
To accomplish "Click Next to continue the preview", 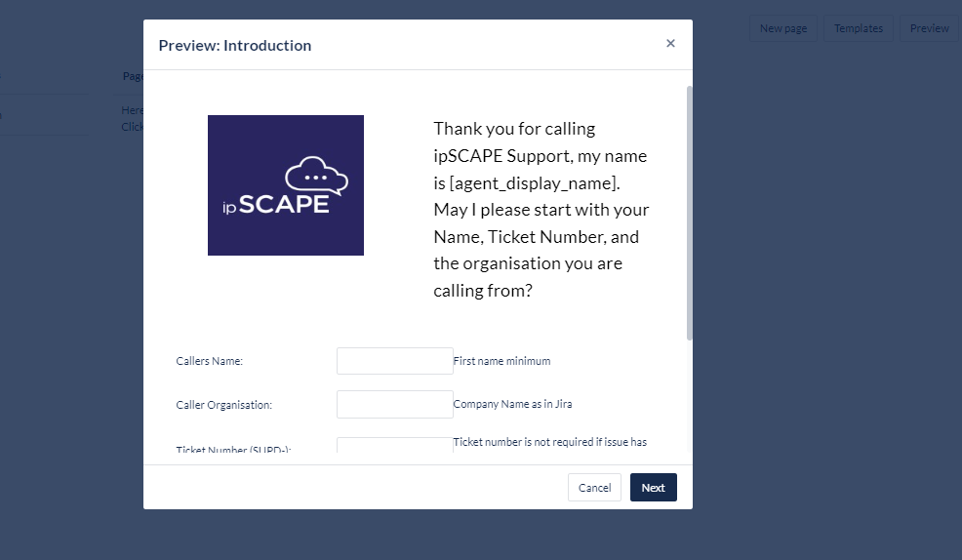I will (x=653, y=488).
